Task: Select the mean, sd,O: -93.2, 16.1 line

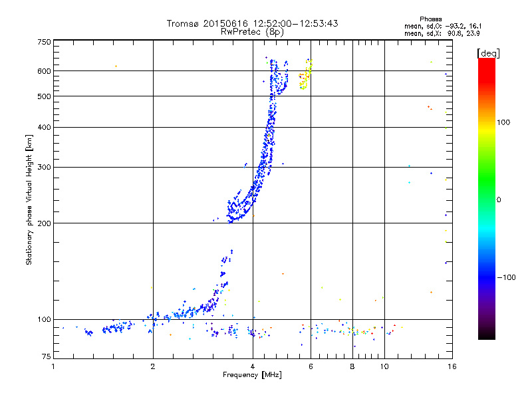Action: (443, 26)
